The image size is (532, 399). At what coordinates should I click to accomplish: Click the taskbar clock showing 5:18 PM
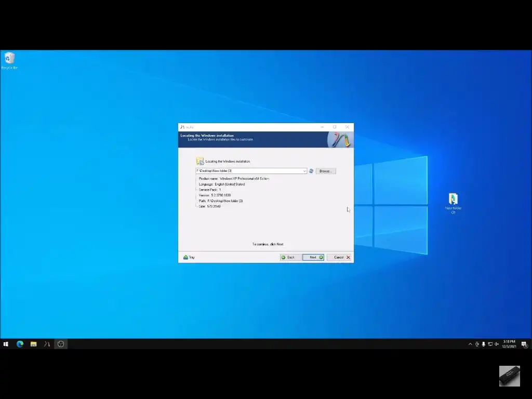pyautogui.click(x=509, y=344)
